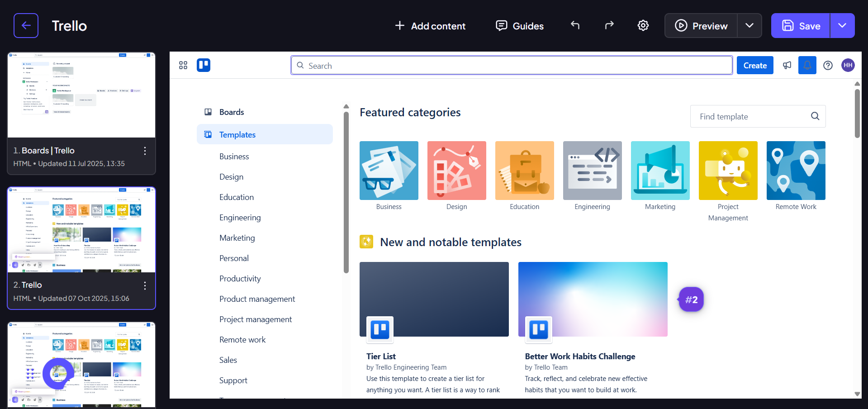Viewport: 868px width, 409px height.
Task: Click the redo arrow icon
Action: pyautogui.click(x=609, y=25)
